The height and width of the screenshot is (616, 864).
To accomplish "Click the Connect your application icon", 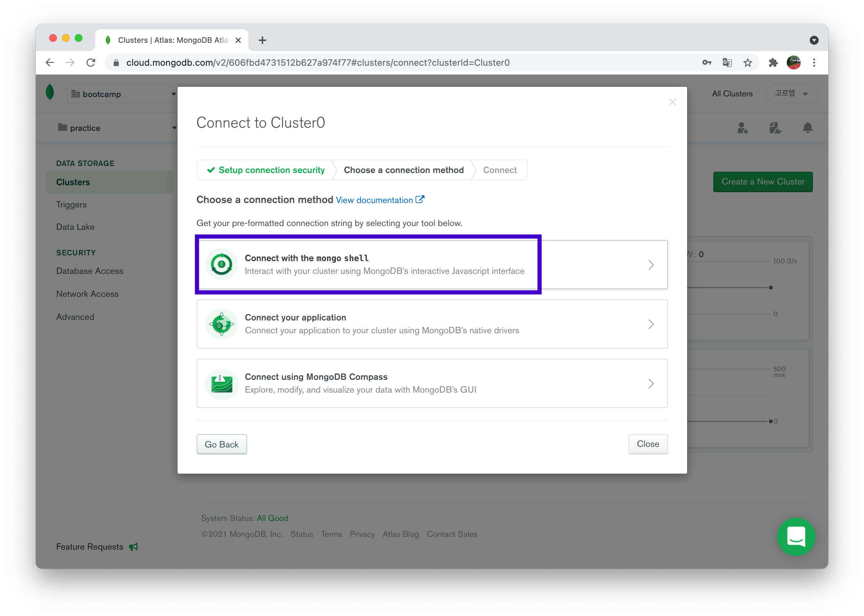I will (222, 324).
